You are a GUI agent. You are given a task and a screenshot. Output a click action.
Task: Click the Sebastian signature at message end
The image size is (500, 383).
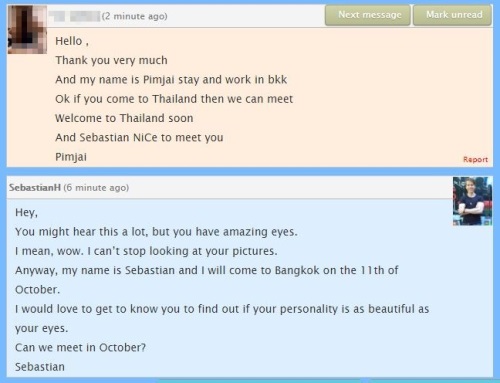coord(40,367)
